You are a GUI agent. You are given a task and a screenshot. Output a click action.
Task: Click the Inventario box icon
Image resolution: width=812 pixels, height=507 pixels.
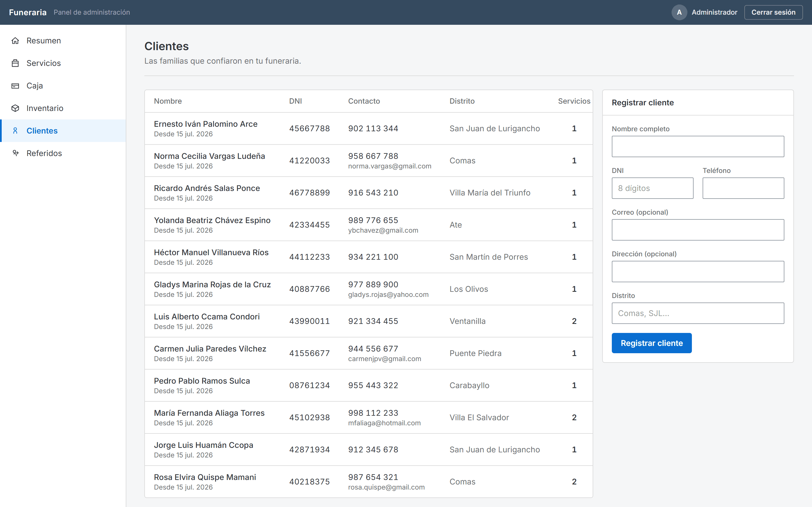(x=15, y=108)
